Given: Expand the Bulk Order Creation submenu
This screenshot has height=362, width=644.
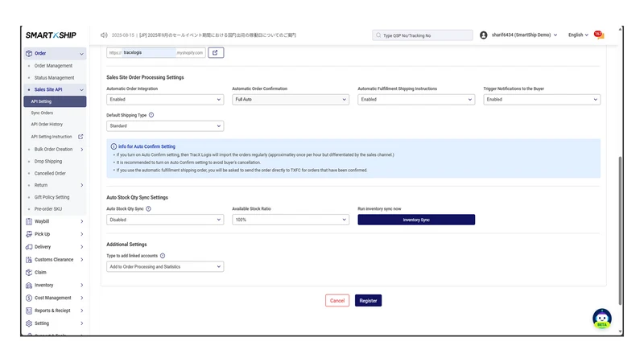Looking at the screenshot, I should (82, 150).
